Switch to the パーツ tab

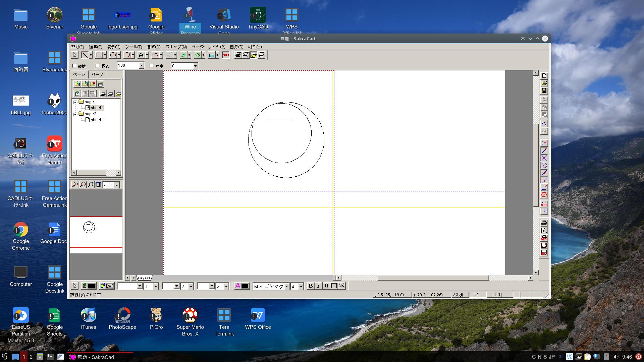point(97,74)
